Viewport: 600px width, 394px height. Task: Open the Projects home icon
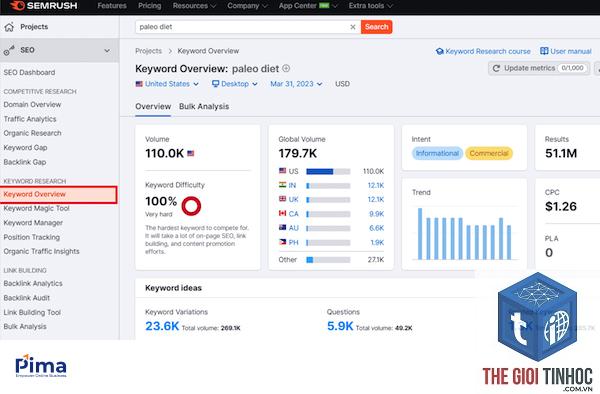coord(9,27)
